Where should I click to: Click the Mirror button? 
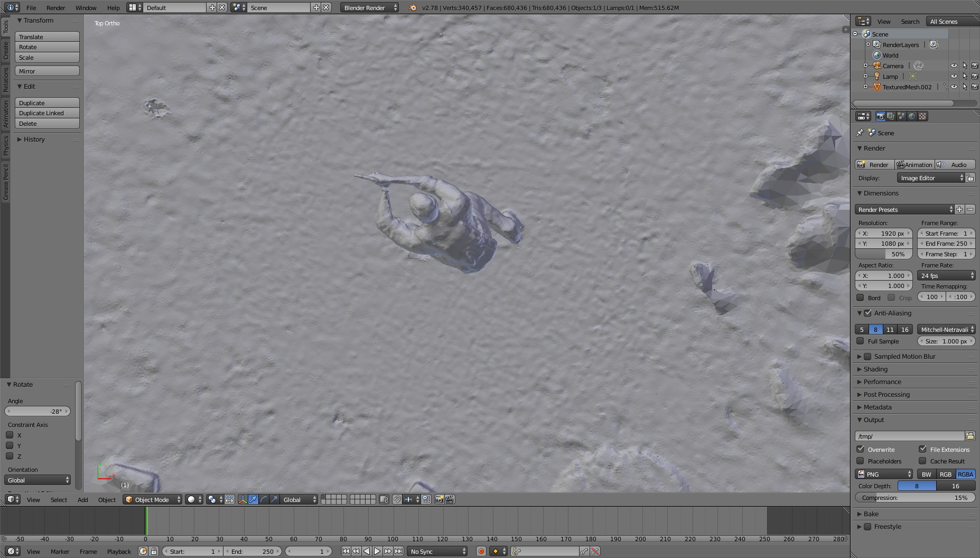pyautogui.click(x=47, y=71)
